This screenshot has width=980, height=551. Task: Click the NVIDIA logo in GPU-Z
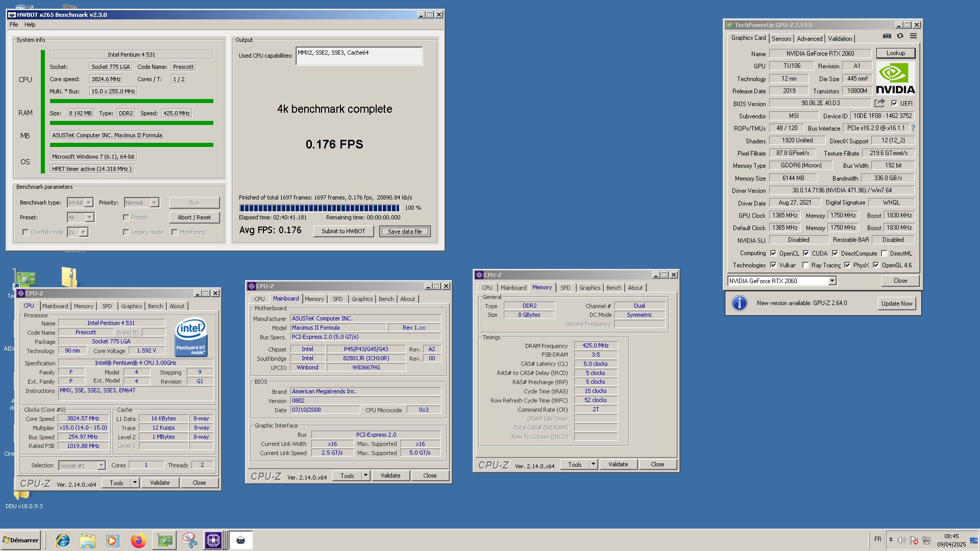click(896, 78)
